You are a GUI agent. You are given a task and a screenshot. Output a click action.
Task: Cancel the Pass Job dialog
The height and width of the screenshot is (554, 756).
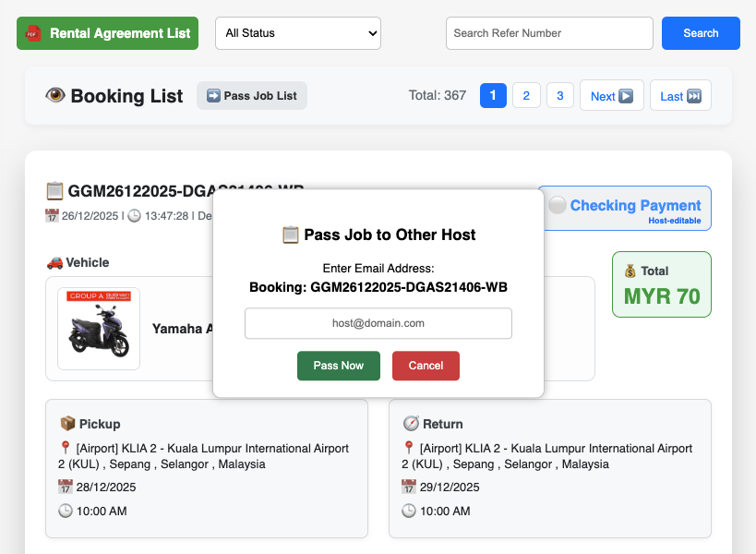click(426, 366)
